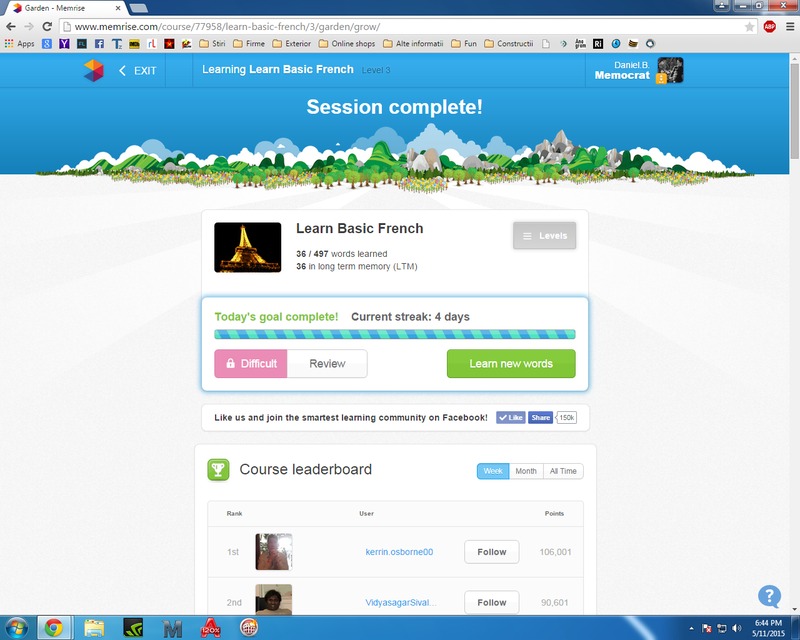Open the help question mark bubble
Viewport: 800px width, 640px height.
(769, 596)
